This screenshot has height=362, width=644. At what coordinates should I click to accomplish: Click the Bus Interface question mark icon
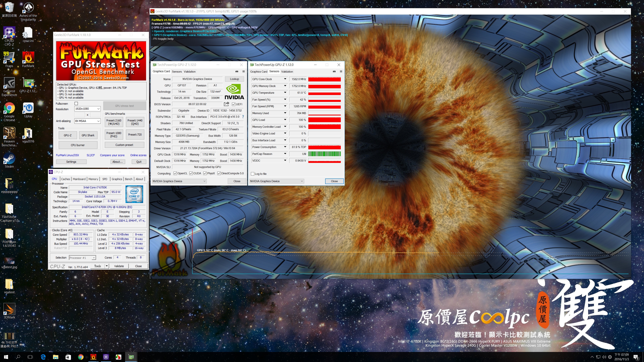point(243,117)
